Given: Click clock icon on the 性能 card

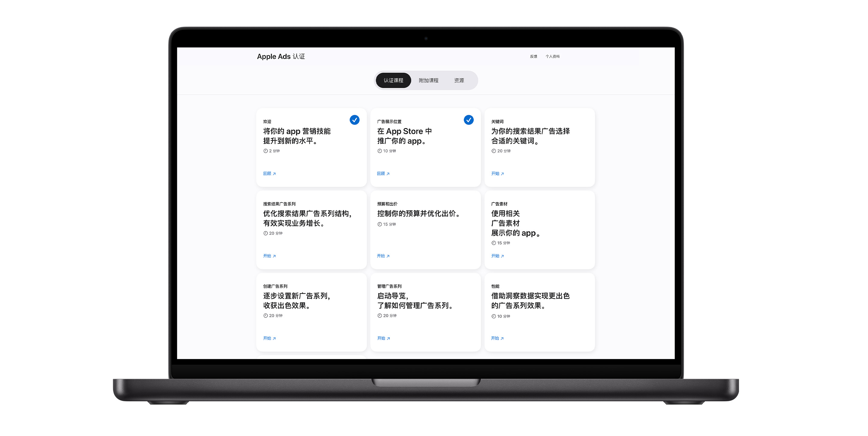Looking at the screenshot, I should 494,316.
